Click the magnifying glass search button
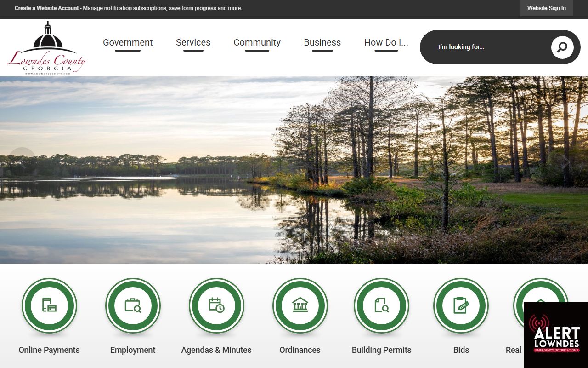588x368 pixels. tap(562, 47)
